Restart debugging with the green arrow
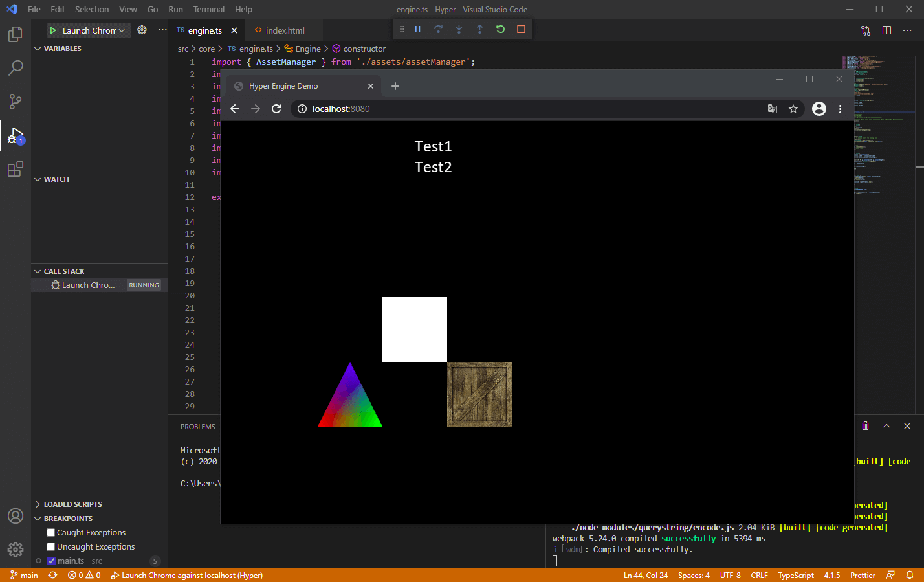924x582 pixels. point(500,29)
